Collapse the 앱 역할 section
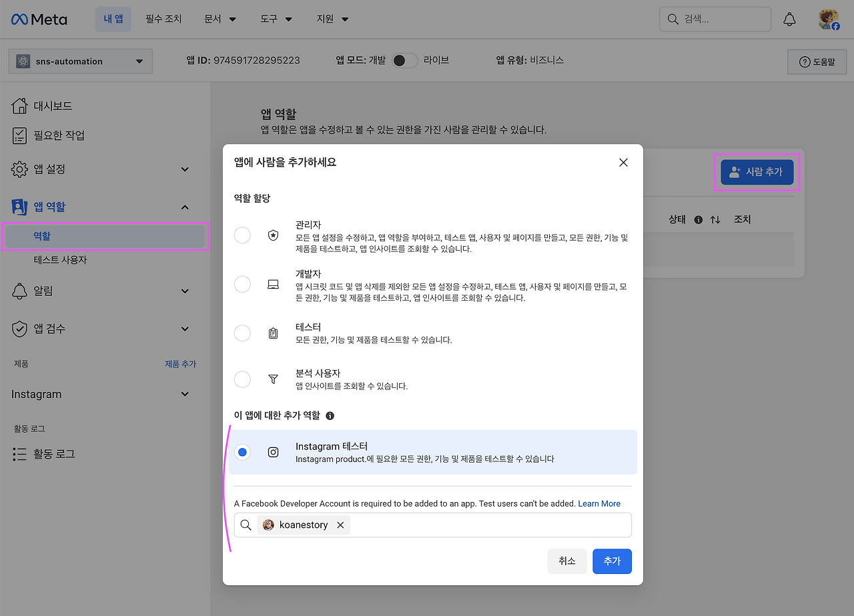854x616 pixels. [185, 207]
